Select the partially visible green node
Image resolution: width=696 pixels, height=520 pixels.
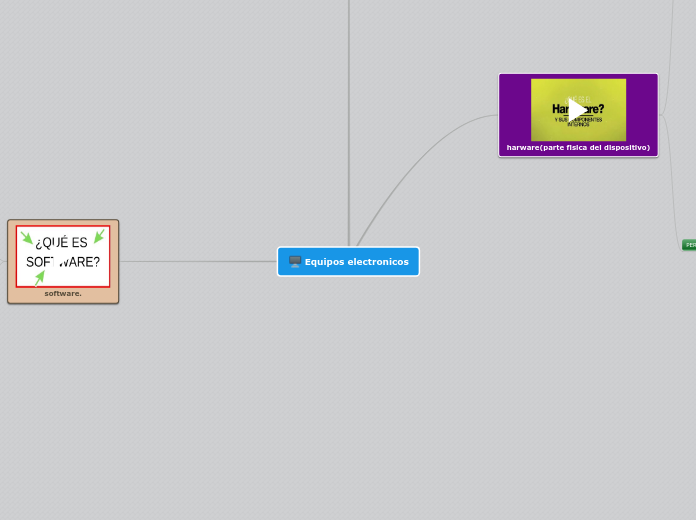[689, 245]
